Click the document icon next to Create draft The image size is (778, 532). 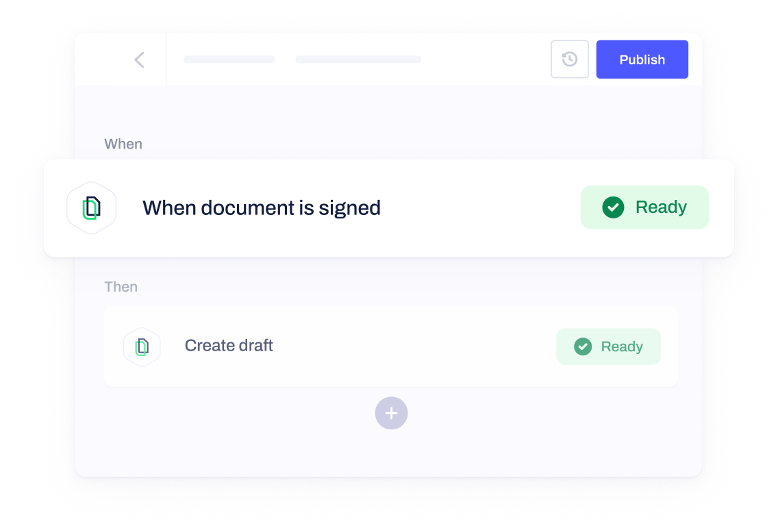pos(142,347)
